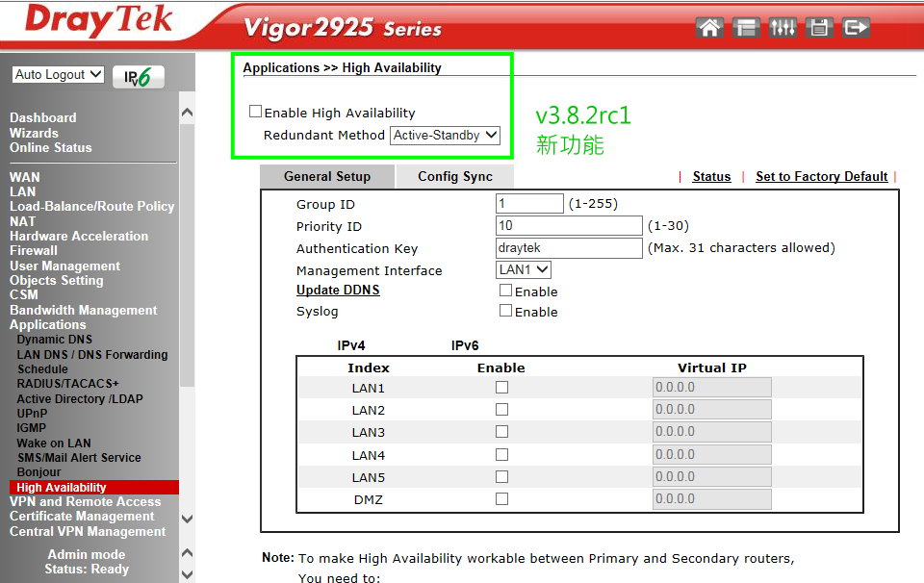Enable the Update DDNS checkbox
The image size is (924, 583).
tap(505, 290)
